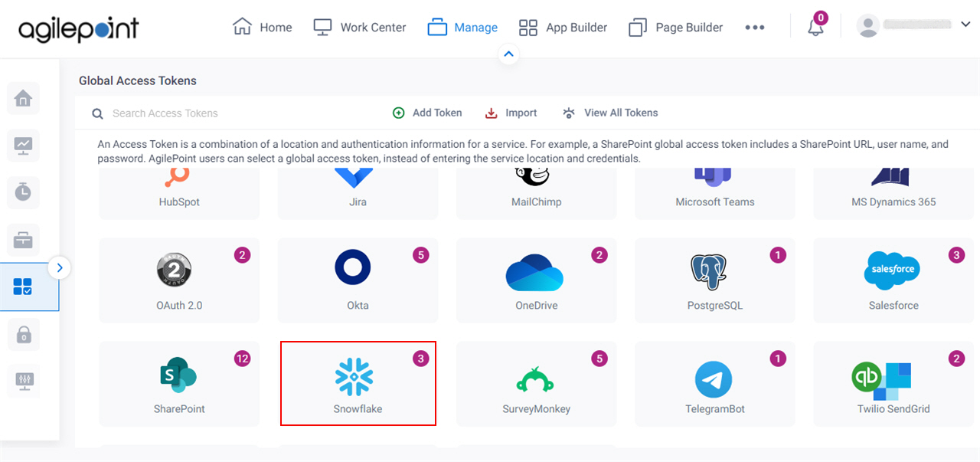Click the sidebar stopwatch icon
980x462 pixels.
pos(23,192)
